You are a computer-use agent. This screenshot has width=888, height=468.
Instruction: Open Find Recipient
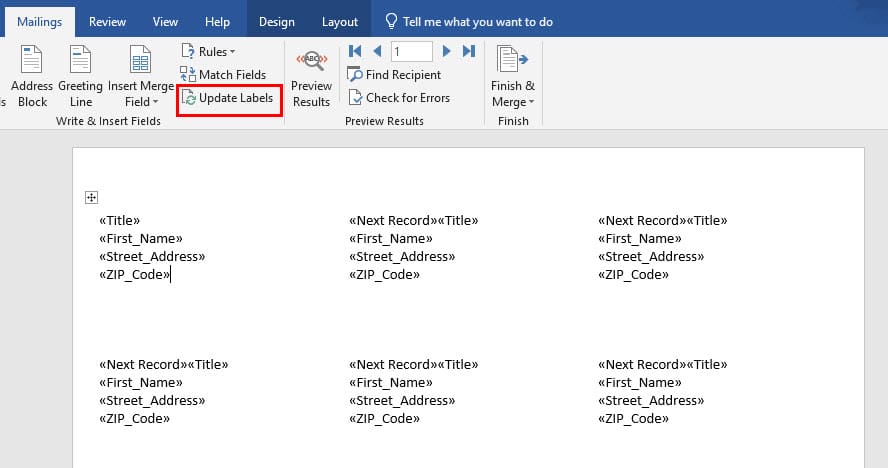(394, 75)
